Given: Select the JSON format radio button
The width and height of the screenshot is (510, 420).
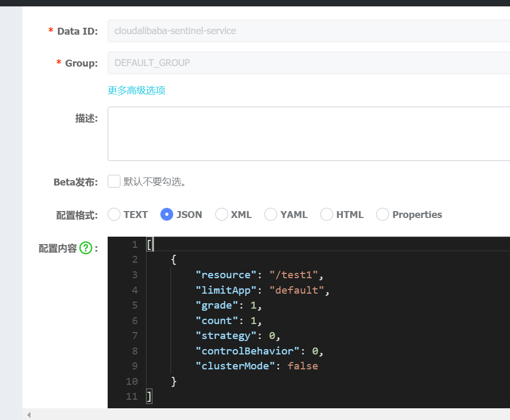Looking at the screenshot, I should (x=167, y=215).
